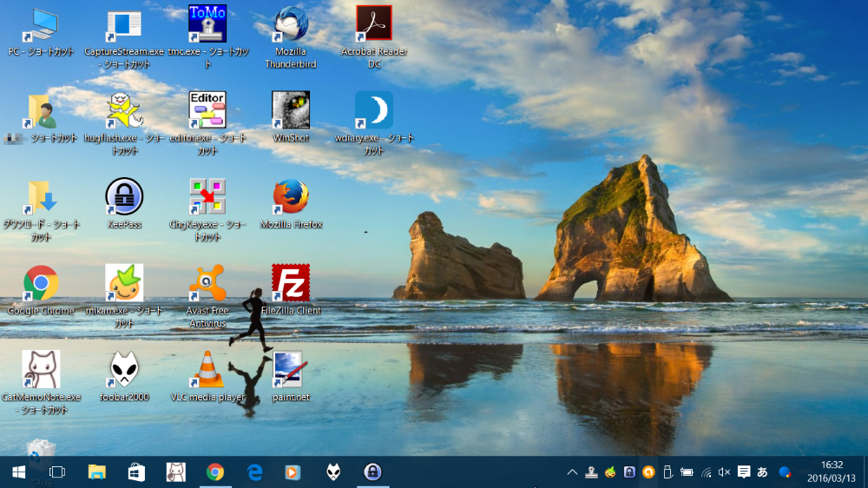Open Task View from the taskbar
Screen dimensions: 868x488
(57, 472)
